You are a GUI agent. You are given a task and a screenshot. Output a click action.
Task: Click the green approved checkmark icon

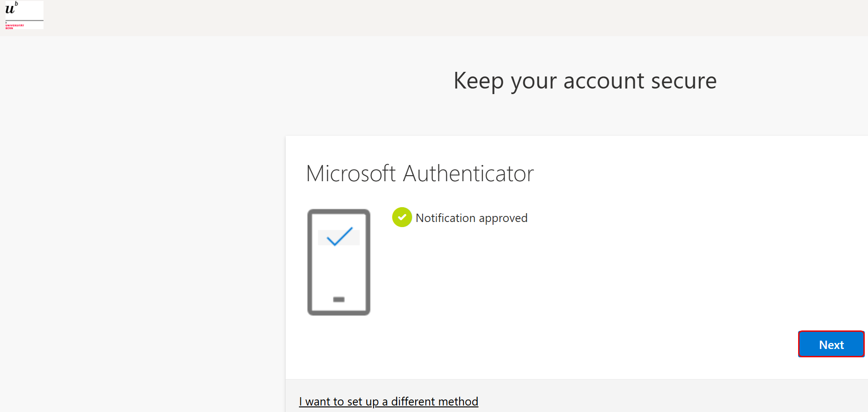[402, 217]
